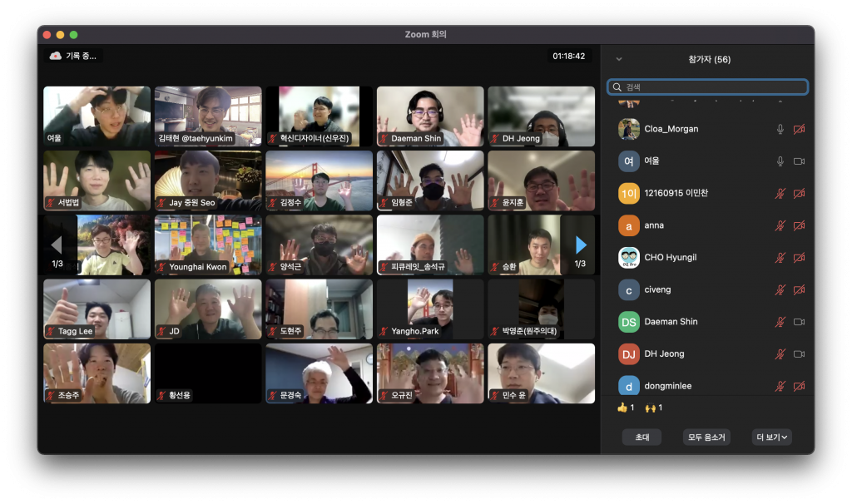Click the 초대 invite button
This screenshot has height=504, width=852.
(641, 437)
